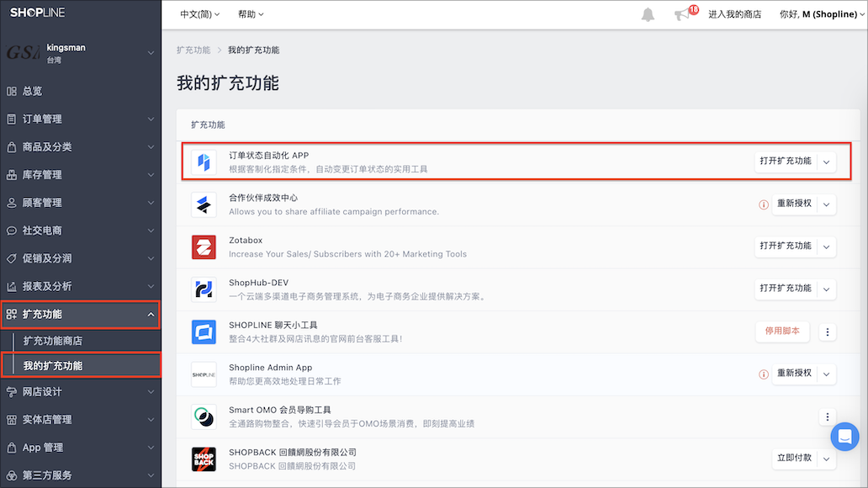Click the 停用脚本 button

(782, 332)
